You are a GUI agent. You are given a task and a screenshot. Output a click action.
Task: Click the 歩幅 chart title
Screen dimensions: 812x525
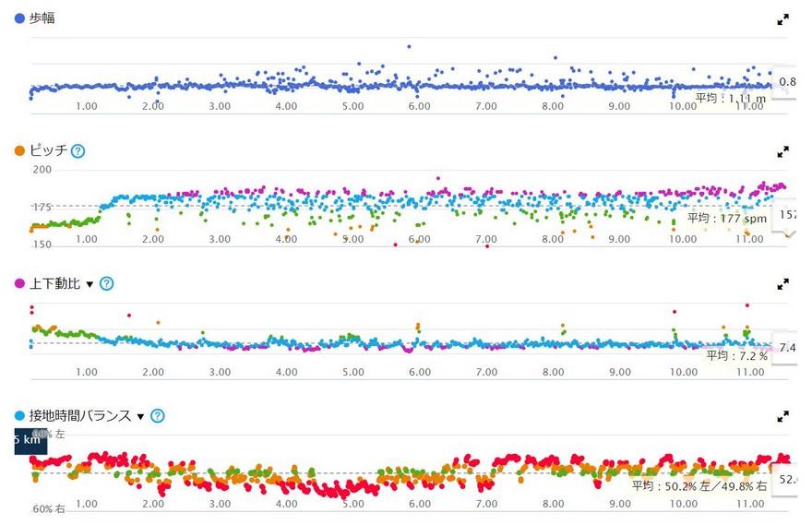42,18
